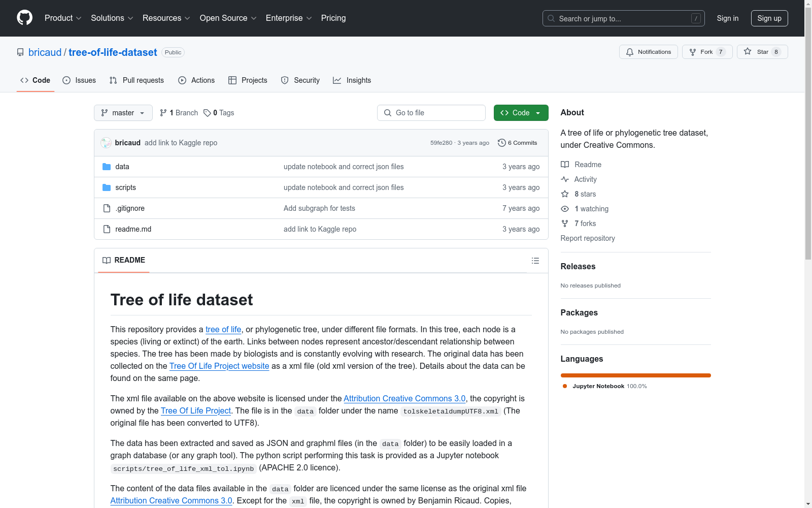The height and width of the screenshot is (508, 812).
Task: Open the scripts folder icon
Action: (107, 187)
